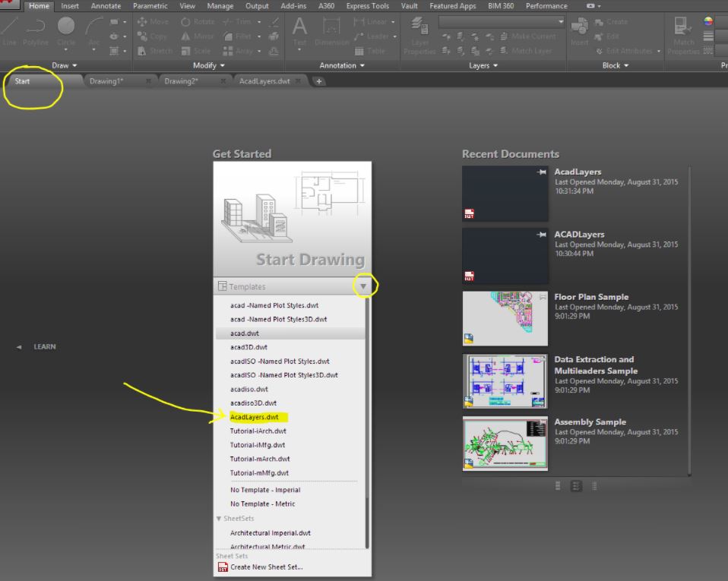
Task: Open the Express Tools ribbon tab
Action: coord(368,6)
